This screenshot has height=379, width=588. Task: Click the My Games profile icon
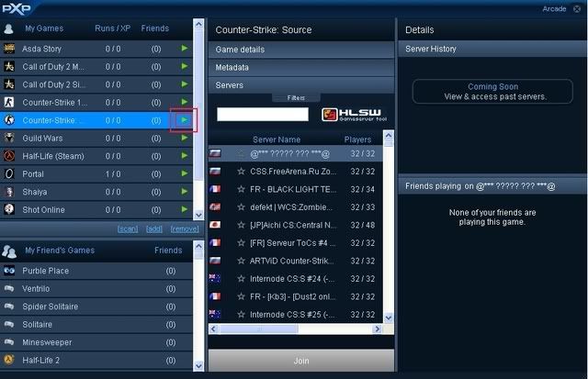pyautogui.click(x=8, y=28)
